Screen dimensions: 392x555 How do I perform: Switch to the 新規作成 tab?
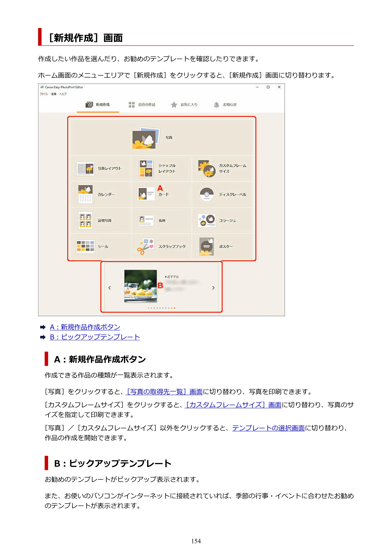pos(98,105)
